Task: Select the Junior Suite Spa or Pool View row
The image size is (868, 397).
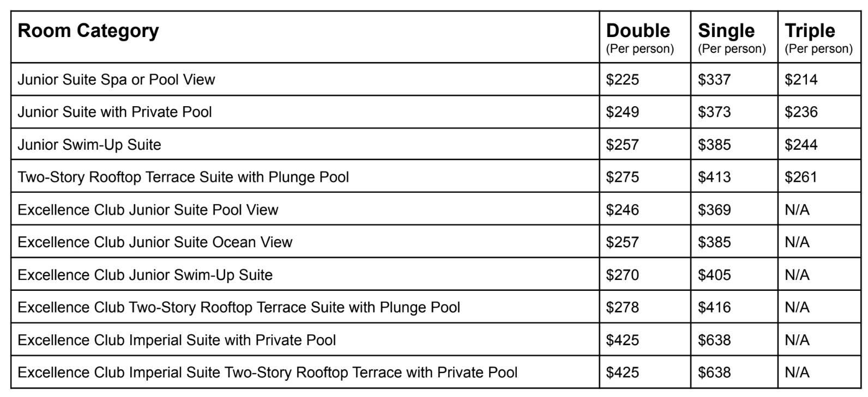Action: (116, 80)
